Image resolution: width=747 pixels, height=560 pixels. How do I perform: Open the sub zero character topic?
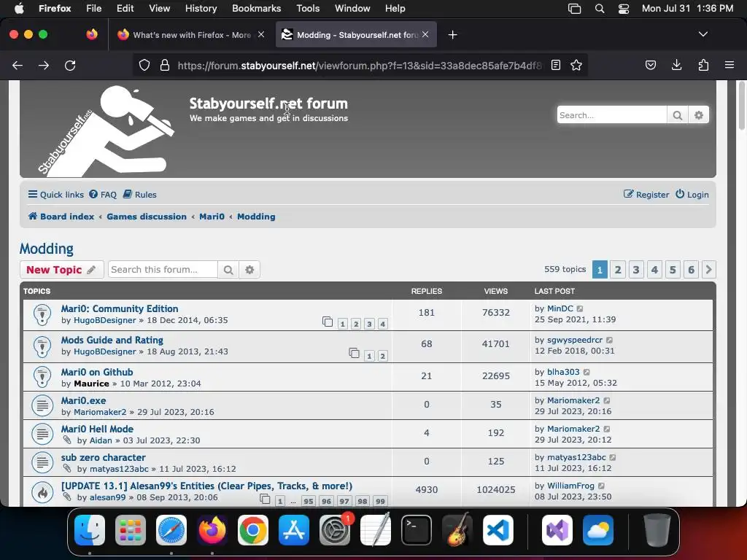point(104,457)
